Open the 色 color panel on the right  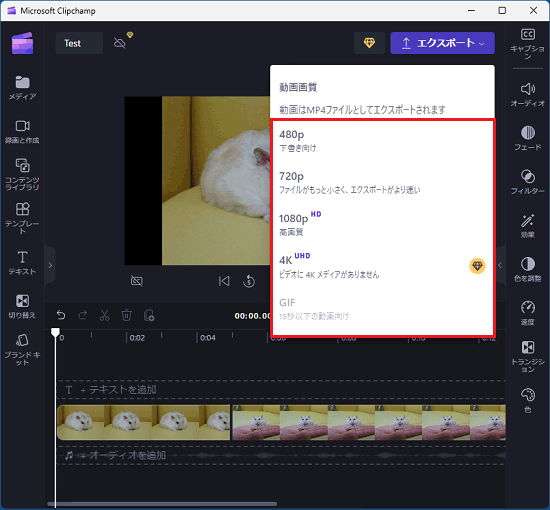pyautogui.click(x=528, y=400)
